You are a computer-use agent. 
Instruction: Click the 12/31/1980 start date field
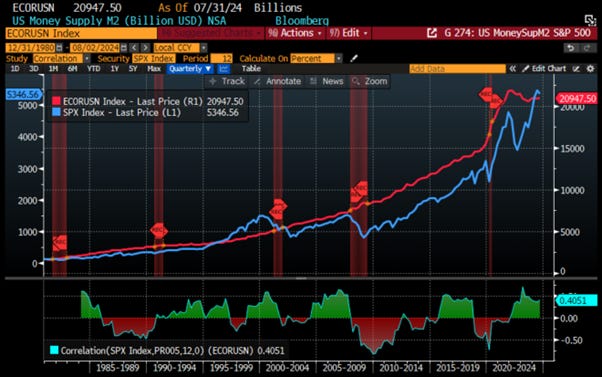31,48
